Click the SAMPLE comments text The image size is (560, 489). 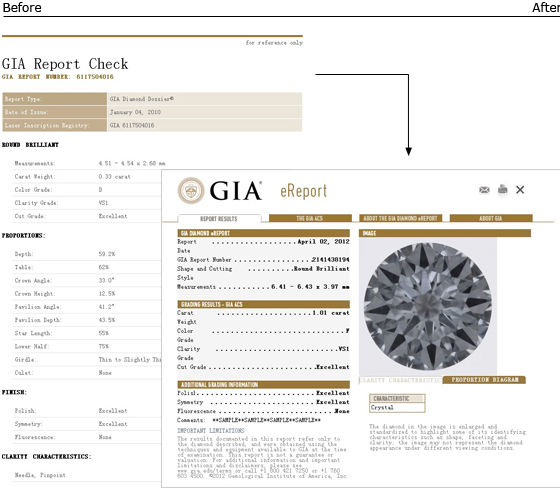(266, 420)
